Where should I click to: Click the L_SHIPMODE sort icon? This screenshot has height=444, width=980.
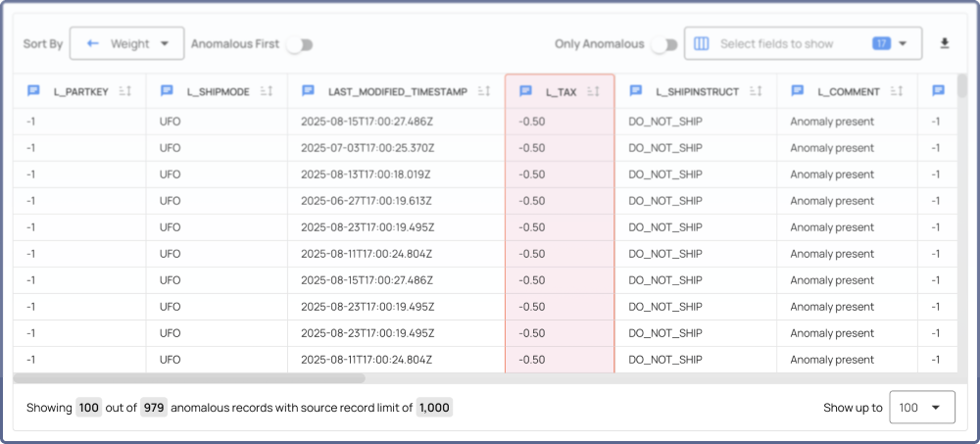[267, 91]
